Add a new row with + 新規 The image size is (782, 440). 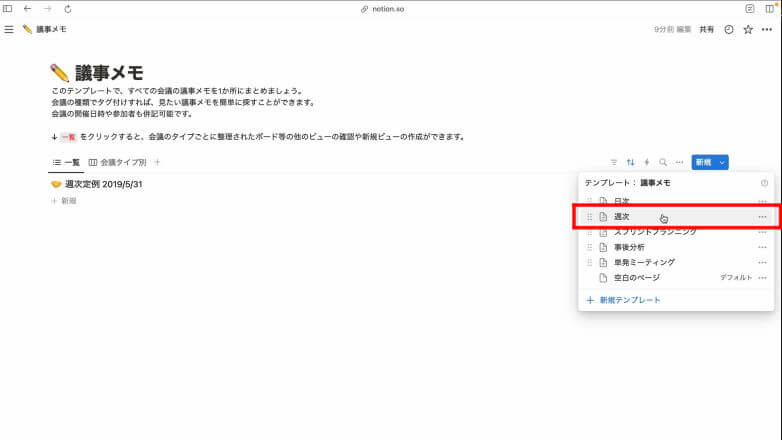pyautogui.click(x=64, y=201)
